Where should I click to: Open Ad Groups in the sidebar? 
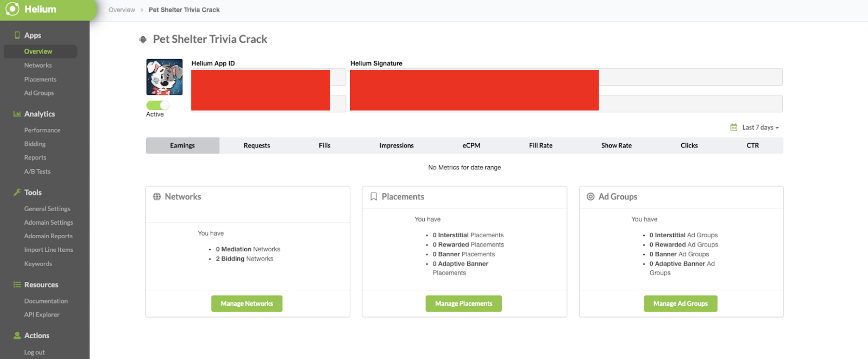(39, 93)
